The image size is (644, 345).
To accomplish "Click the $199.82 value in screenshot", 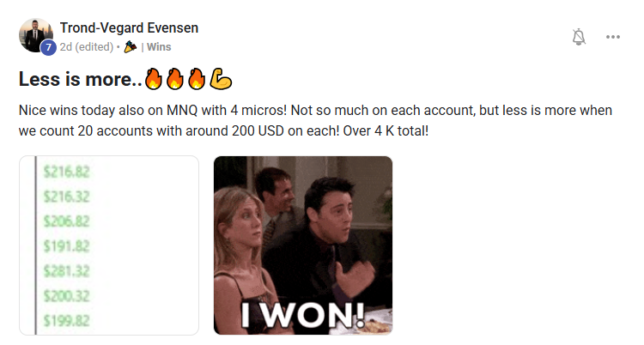I will [66, 320].
